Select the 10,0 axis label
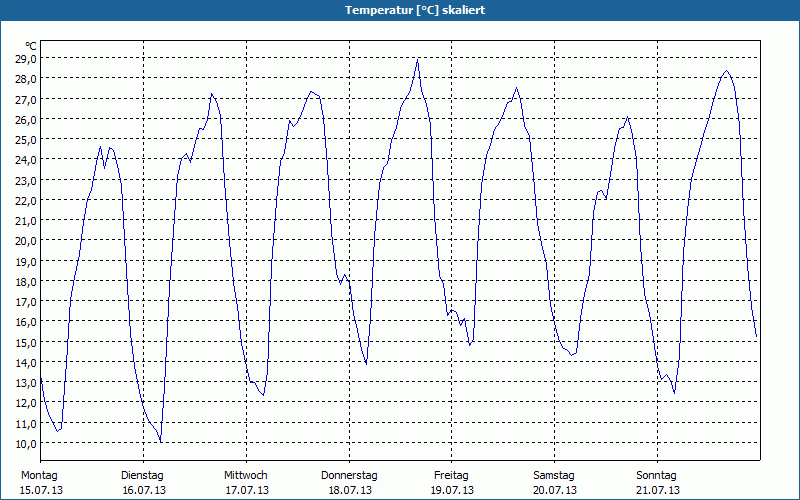800x500 pixels. (x=26, y=443)
